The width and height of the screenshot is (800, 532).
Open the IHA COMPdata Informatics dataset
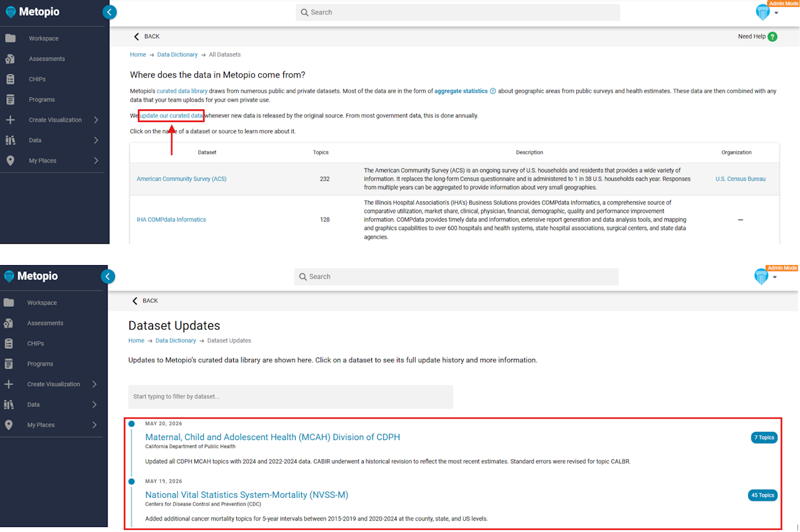[171, 219]
